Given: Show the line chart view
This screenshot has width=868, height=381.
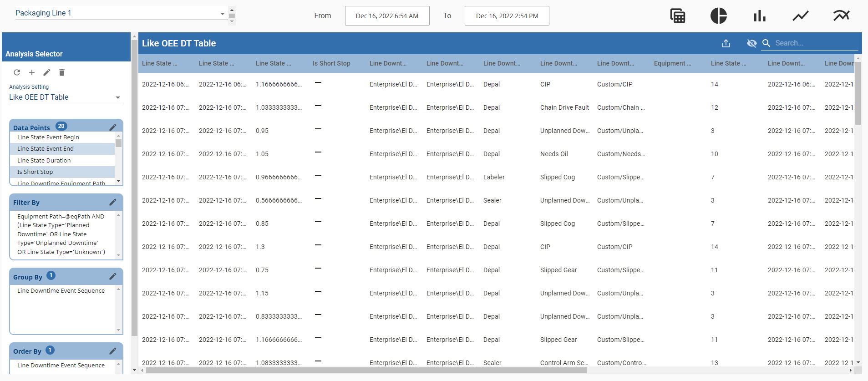Looking at the screenshot, I should 800,16.
